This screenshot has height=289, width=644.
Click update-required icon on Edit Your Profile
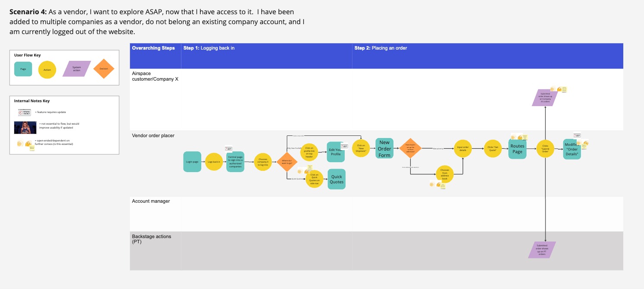click(344, 145)
